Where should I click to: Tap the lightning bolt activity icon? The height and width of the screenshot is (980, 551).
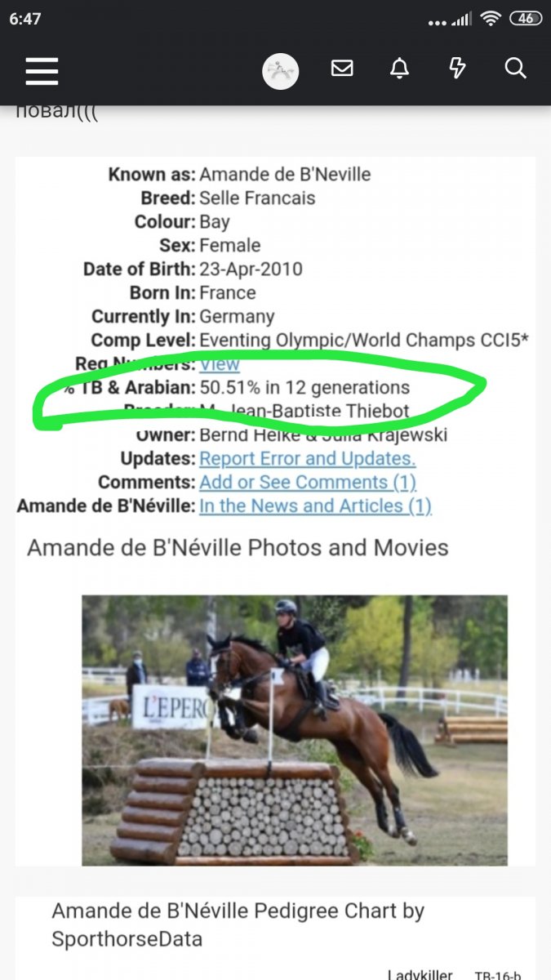[x=457, y=69]
